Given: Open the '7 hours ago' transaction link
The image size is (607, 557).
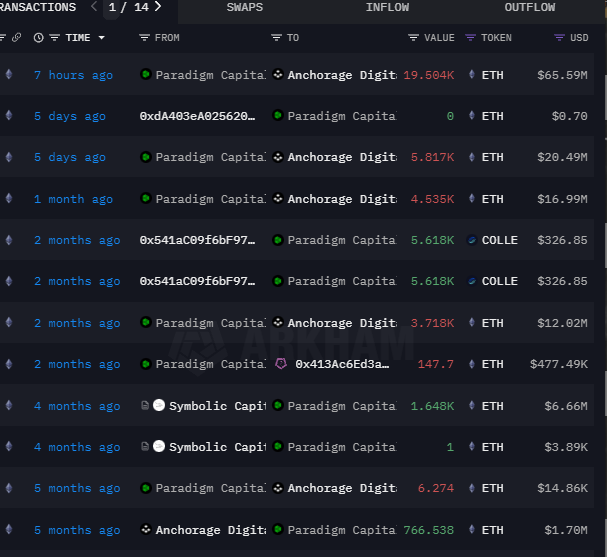Looking at the screenshot, I should [x=73, y=75].
